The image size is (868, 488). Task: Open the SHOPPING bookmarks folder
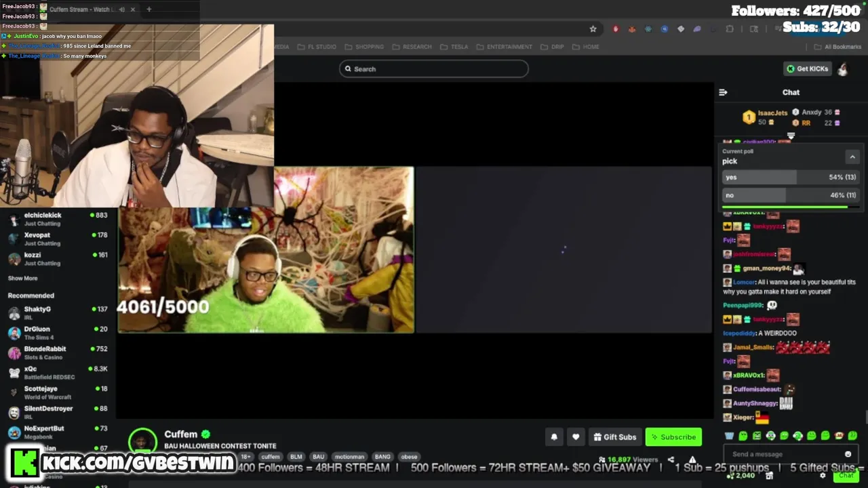point(365,47)
